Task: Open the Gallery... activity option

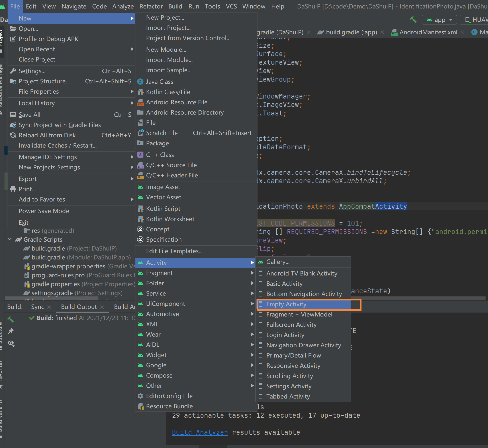Action: [278, 262]
